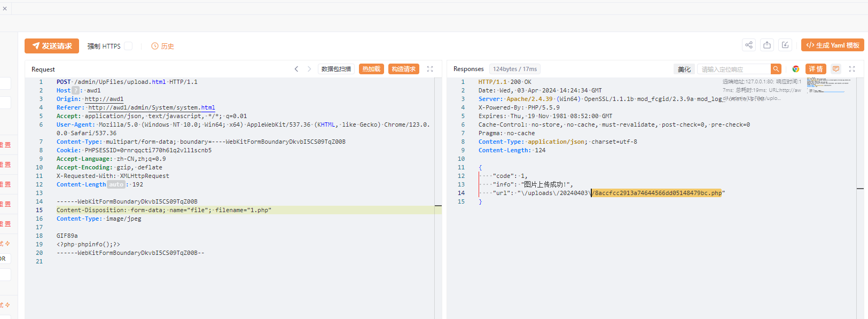Click the 生成 Yaml 模板 button

pyautogui.click(x=833, y=45)
